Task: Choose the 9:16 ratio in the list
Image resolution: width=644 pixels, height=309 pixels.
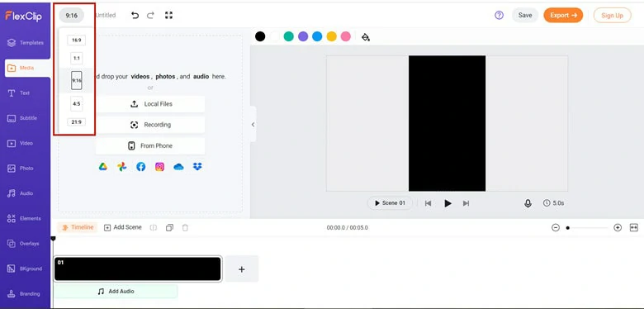Action: tap(77, 80)
